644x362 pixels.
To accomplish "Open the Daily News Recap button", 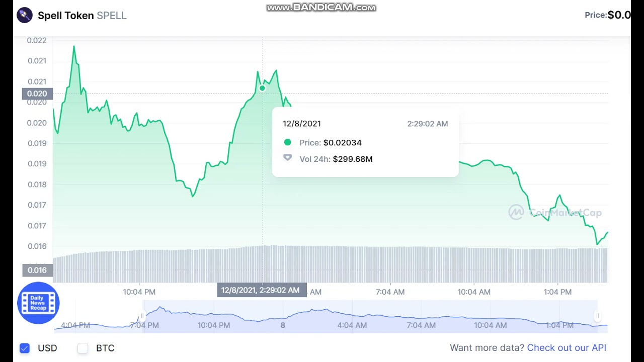I will click(38, 303).
